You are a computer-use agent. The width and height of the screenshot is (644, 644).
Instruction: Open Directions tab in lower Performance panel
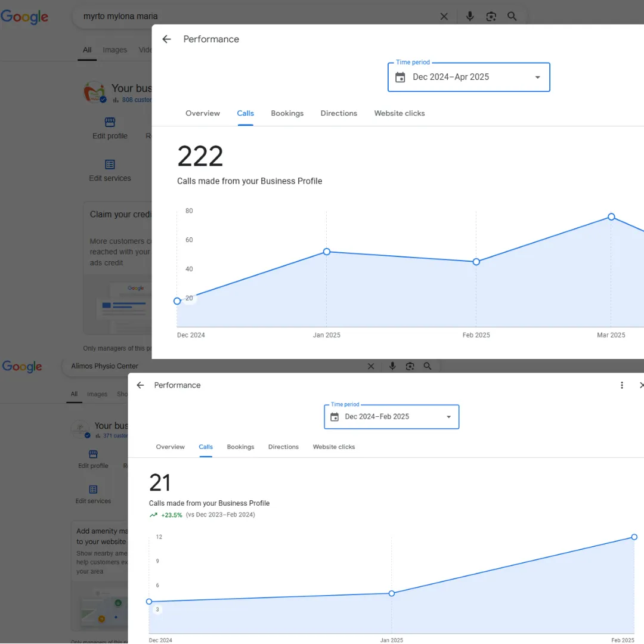[x=283, y=447]
